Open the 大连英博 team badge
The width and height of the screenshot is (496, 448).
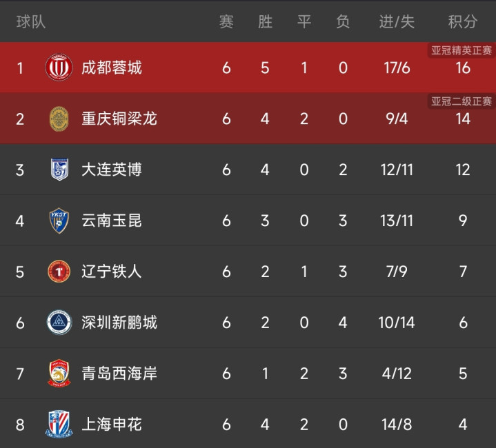(x=59, y=170)
